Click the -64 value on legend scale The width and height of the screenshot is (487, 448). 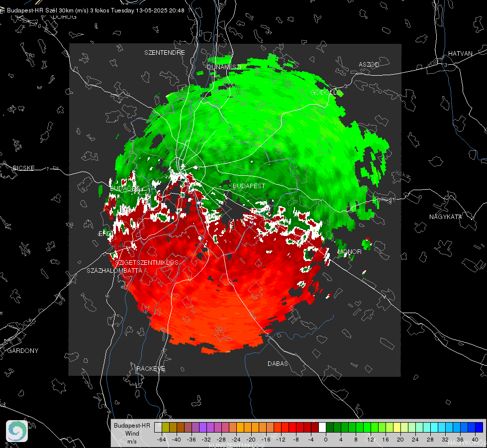(x=162, y=440)
